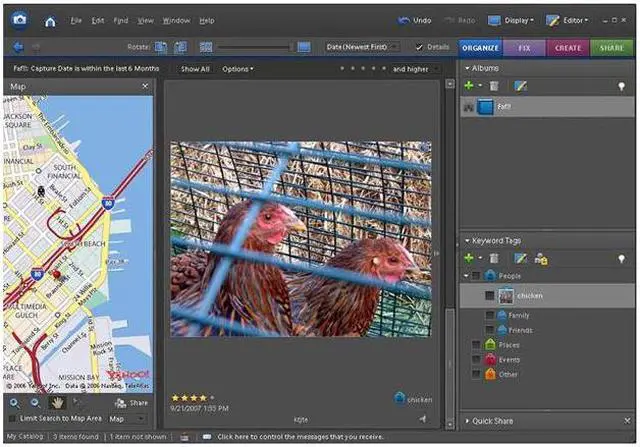The height and width of the screenshot is (447, 640).
Task: Delete tag using Keyword Tags trash icon
Action: pyautogui.click(x=494, y=258)
